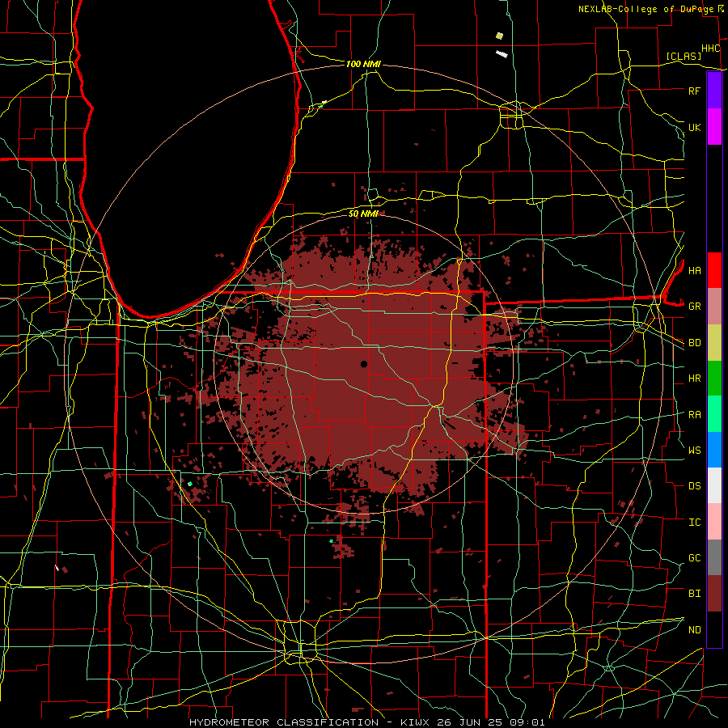Image resolution: width=728 pixels, height=728 pixels.
Task: Click the RA light-green legend swatch
Action: 714,414
